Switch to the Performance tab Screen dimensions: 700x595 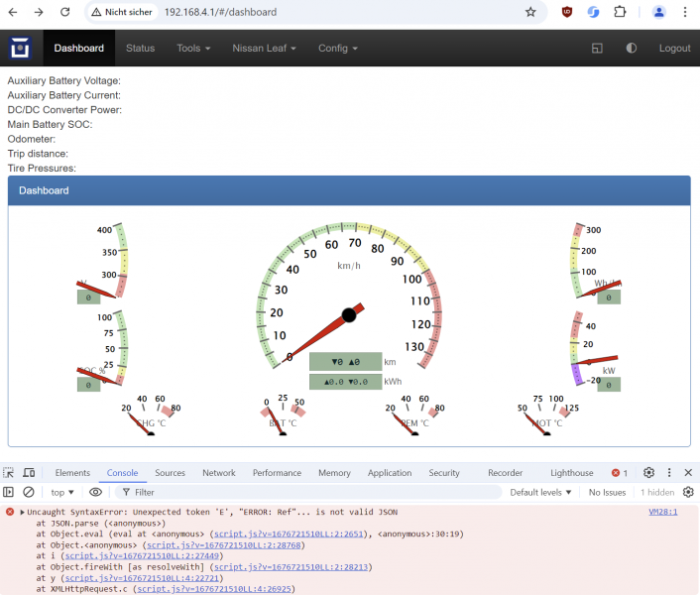tap(277, 473)
